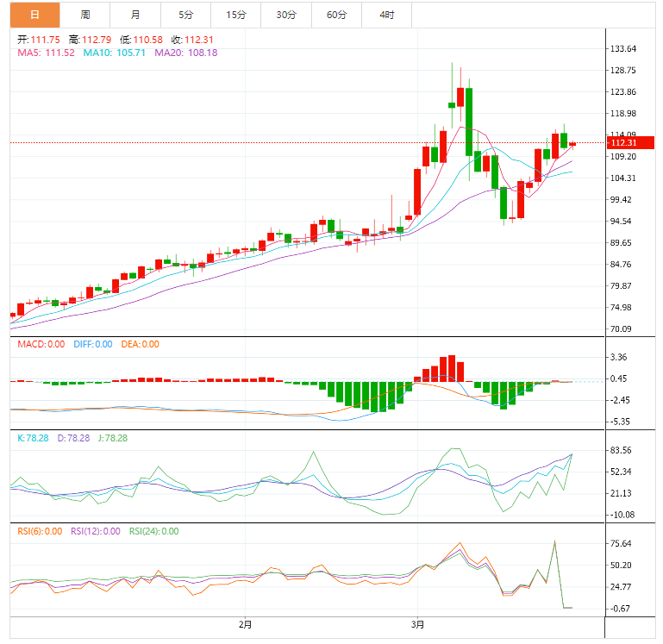Click the red 112.31 current price tag
The width and height of the screenshot is (663, 644).
coord(622,143)
